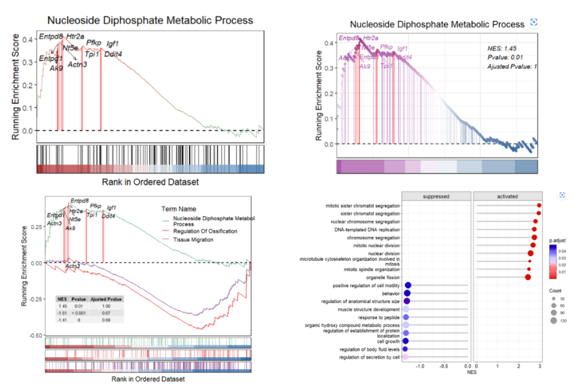Image resolution: width=581 pixels, height=392 pixels.
Task: Click the Igf1 gene label in the top-left plot
Action: [112, 44]
